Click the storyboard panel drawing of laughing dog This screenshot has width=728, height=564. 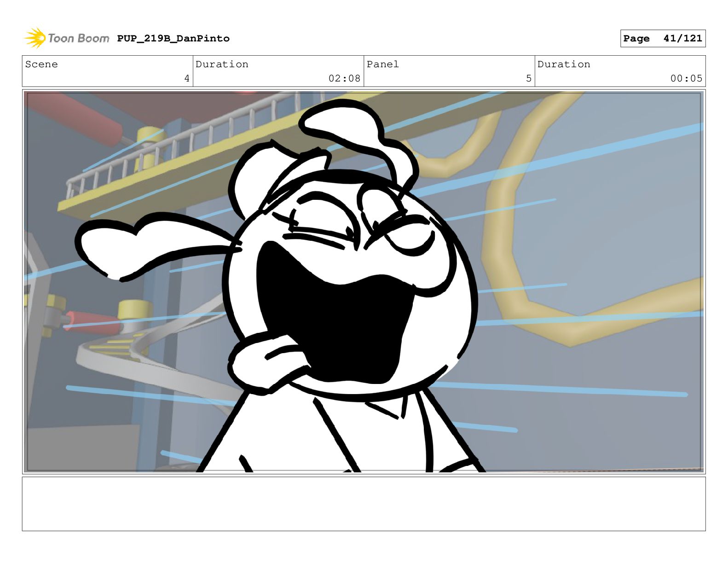pyautogui.click(x=364, y=282)
